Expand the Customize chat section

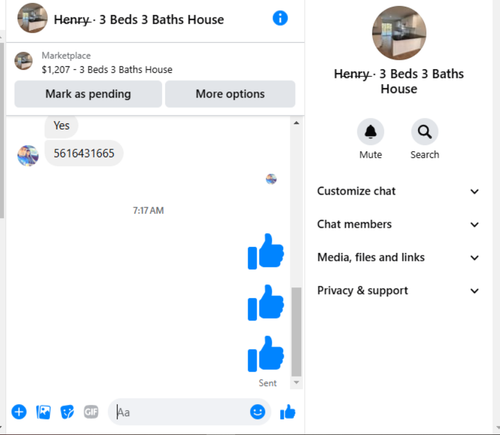coord(398,191)
